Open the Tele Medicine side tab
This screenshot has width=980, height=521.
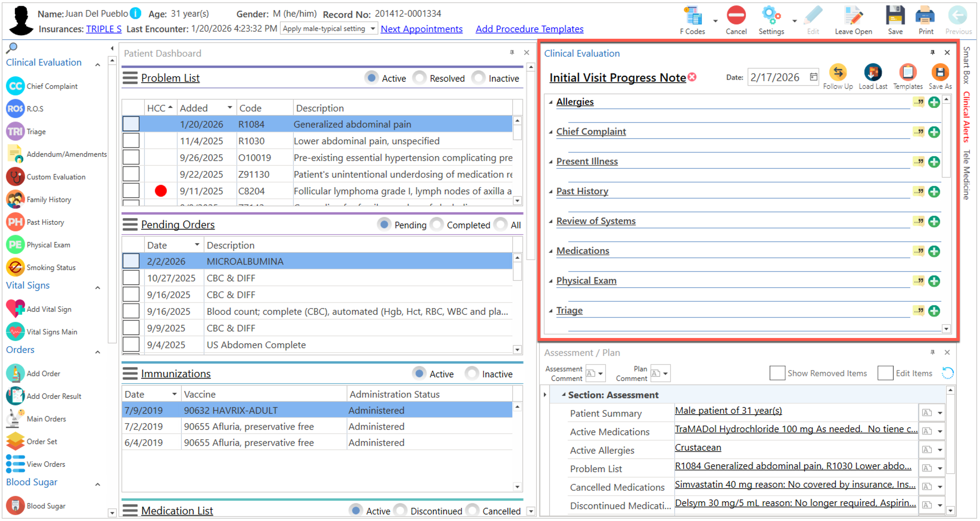click(966, 175)
